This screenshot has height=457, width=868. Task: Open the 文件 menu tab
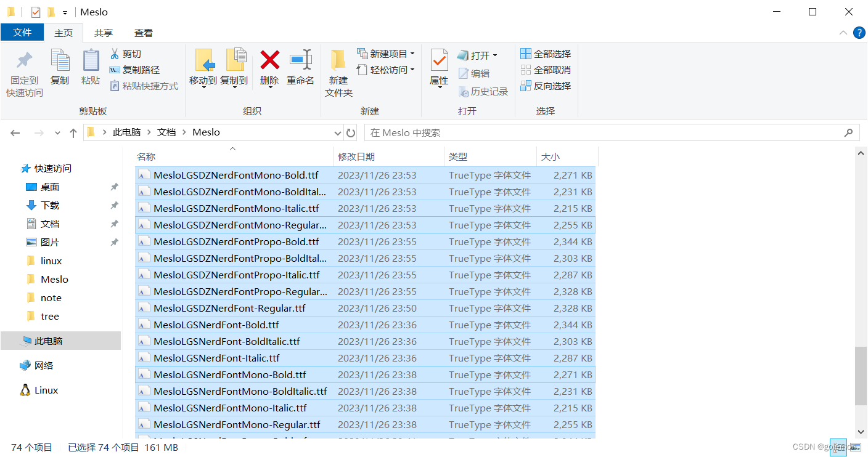click(x=22, y=33)
